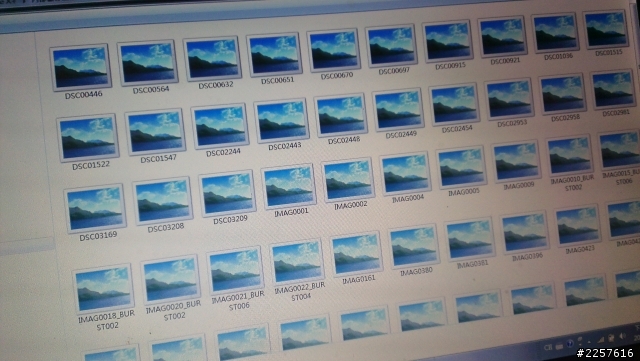
Task: Click the file name IMAG0005
Action: (464, 192)
